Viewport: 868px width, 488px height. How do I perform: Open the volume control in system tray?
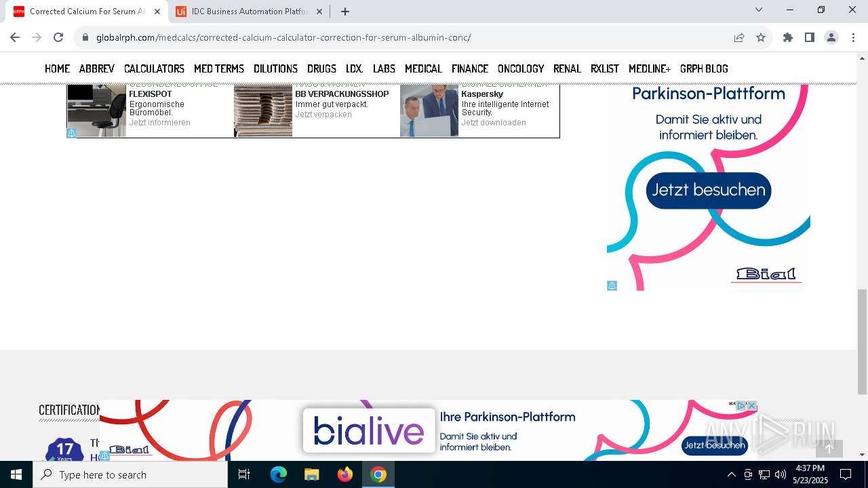point(781,474)
